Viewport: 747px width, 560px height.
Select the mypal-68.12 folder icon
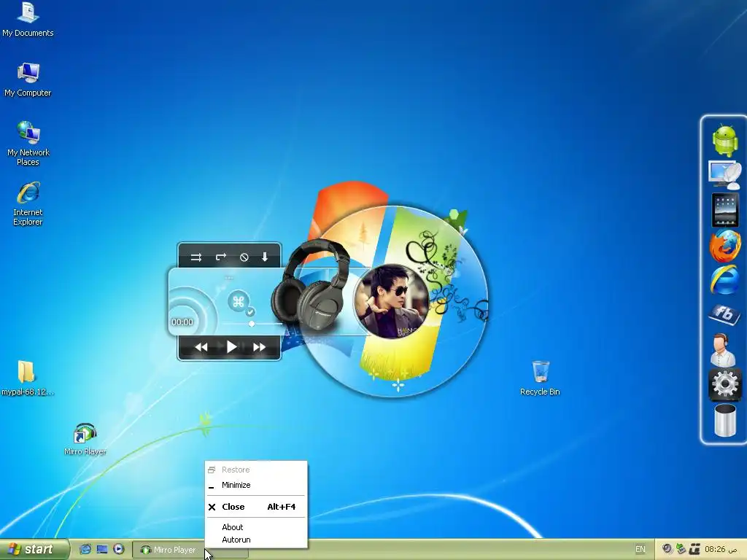coord(27,378)
